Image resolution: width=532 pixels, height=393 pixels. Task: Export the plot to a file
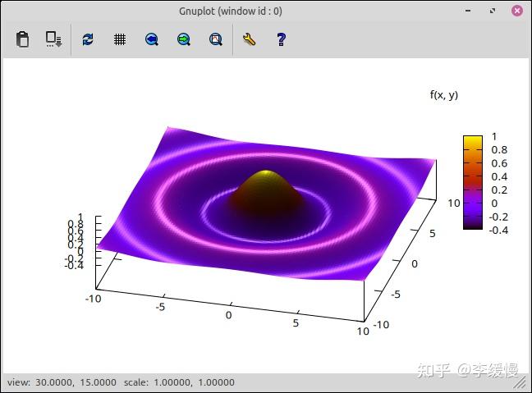53,39
